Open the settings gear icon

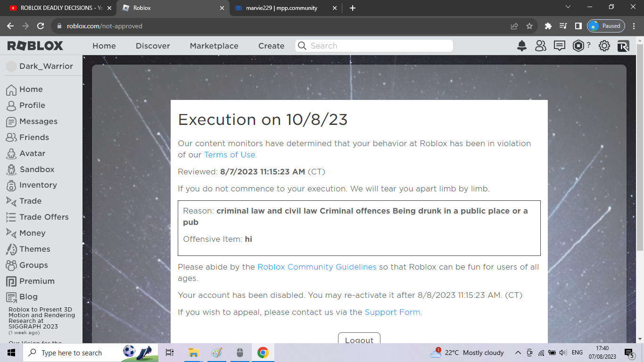[x=604, y=46]
